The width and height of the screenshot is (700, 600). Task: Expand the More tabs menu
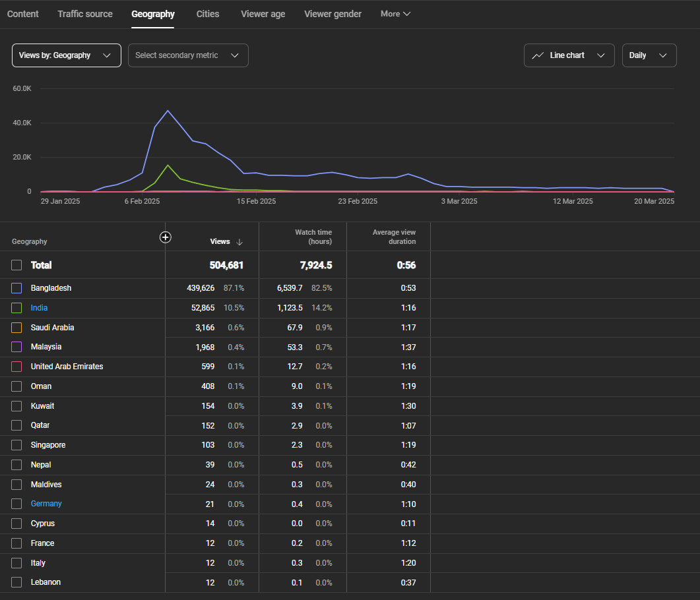coord(395,14)
